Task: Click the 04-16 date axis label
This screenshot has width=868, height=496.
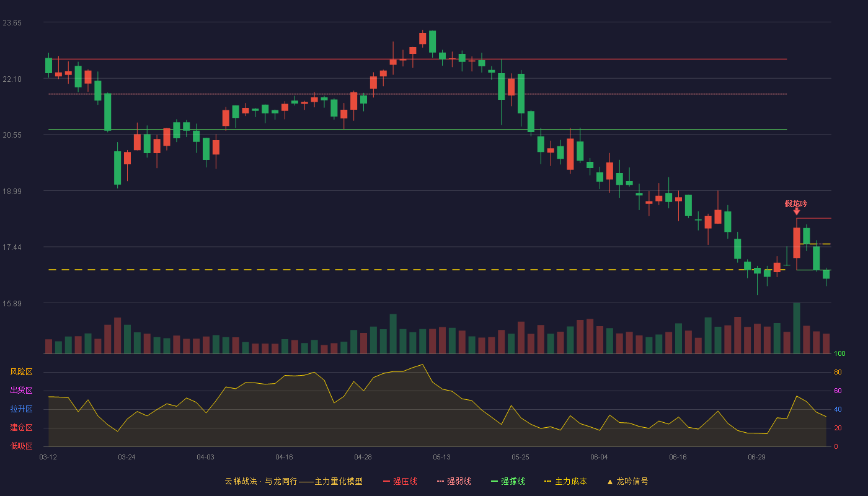Action: click(284, 458)
